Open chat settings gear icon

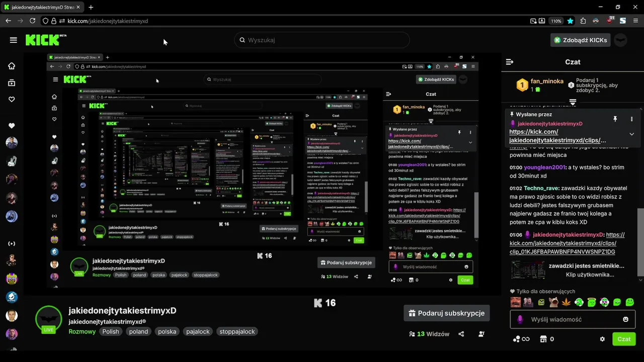(603, 339)
